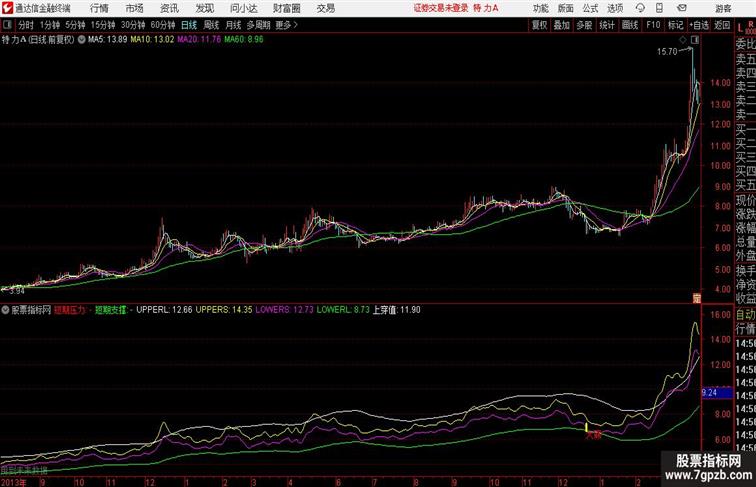The image size is (756, 487).
Task: Open the 公式 menu
Action: [590, 8]
